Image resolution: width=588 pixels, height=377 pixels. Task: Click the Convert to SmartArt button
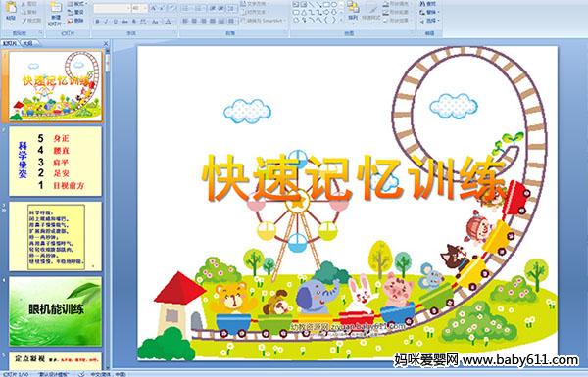263,21
